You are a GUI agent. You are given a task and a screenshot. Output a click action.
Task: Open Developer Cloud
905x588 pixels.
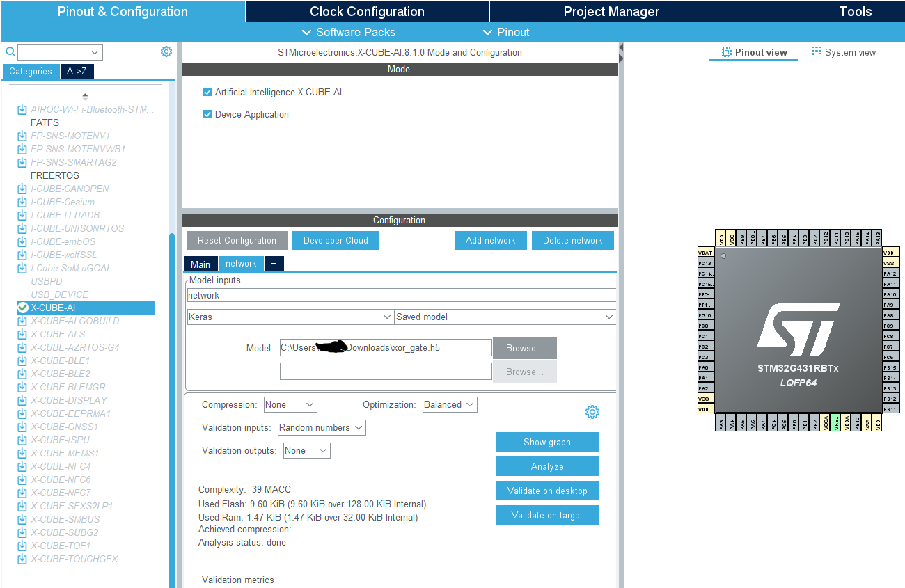pos(336,240)
